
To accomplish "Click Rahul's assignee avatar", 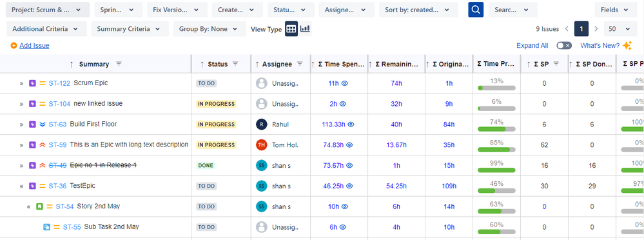I will pyautogui.click(x=261, y=124).
